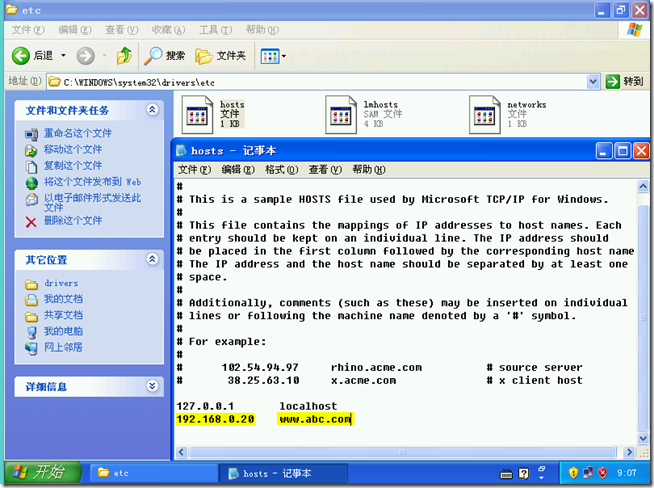Screen dimensions: 654x488
Task: Click the 'localhost' text in Notepad
Action: pyautogui.click(x=308, y=406)
